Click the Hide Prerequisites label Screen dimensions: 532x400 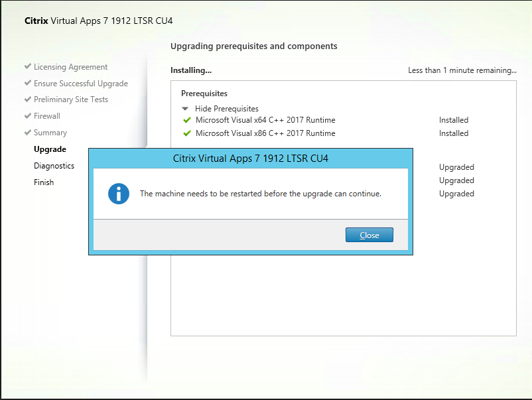click(x=227, y=109)
